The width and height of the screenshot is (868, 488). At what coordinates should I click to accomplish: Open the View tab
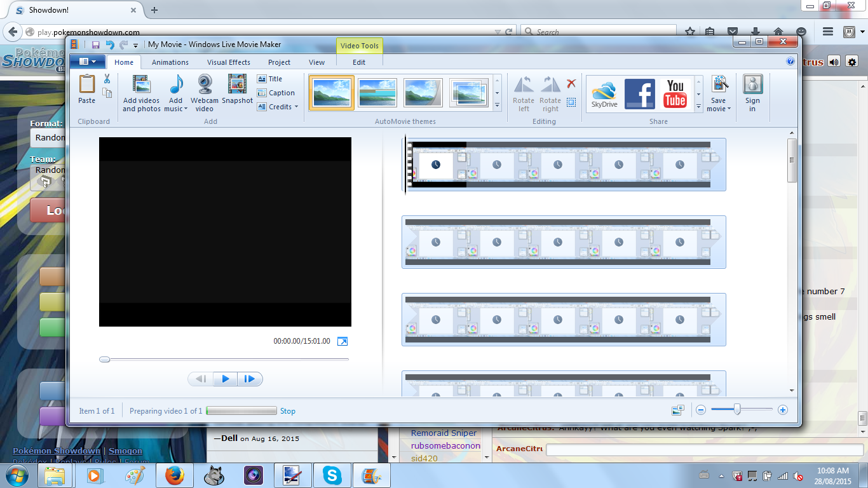[316, 62]
